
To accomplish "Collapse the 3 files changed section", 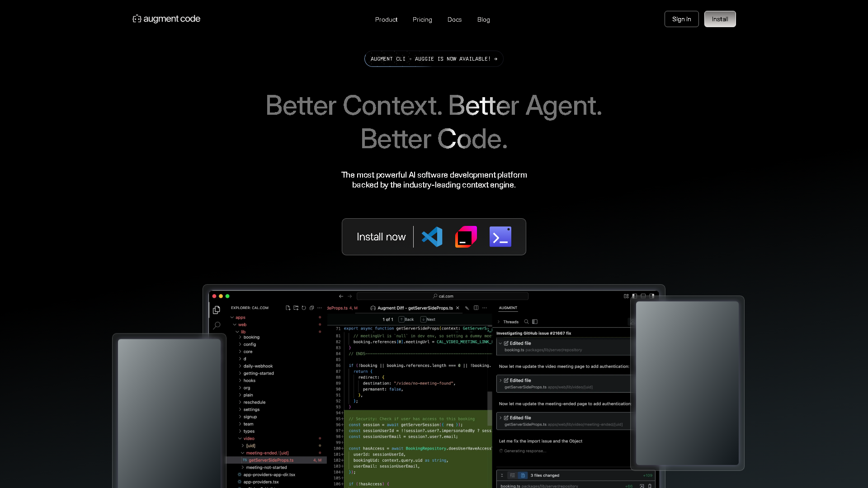I will (502, 475).
